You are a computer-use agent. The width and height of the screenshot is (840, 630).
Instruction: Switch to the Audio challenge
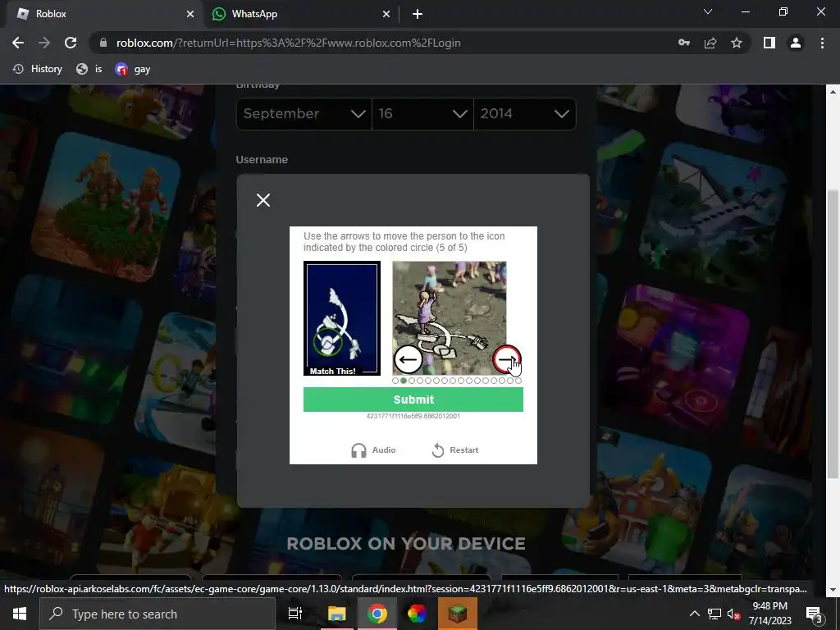373,450
